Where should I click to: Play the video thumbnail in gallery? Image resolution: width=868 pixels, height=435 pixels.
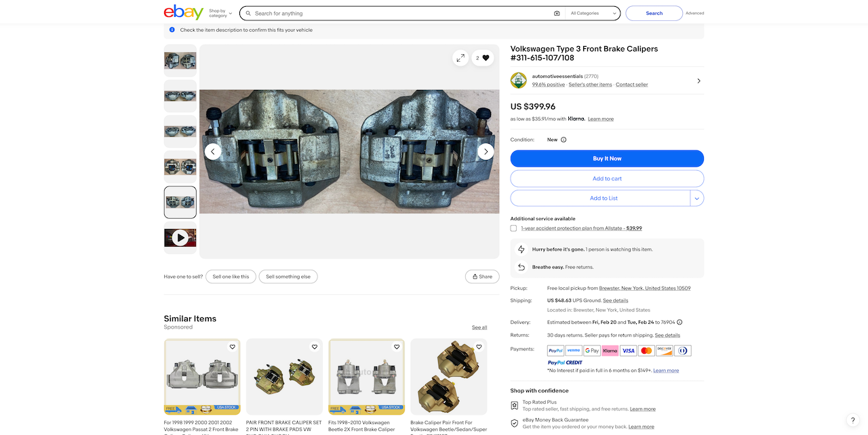point(180,238)
